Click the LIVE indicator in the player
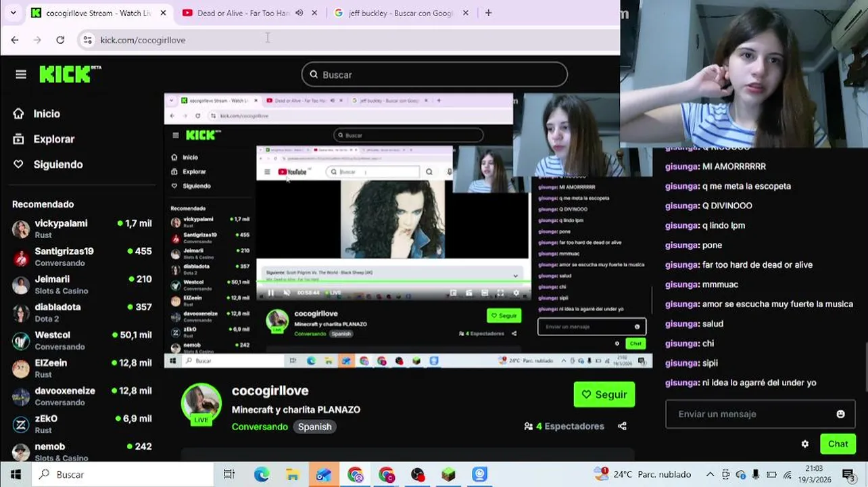868x487 pixels. tap(333, 293)
